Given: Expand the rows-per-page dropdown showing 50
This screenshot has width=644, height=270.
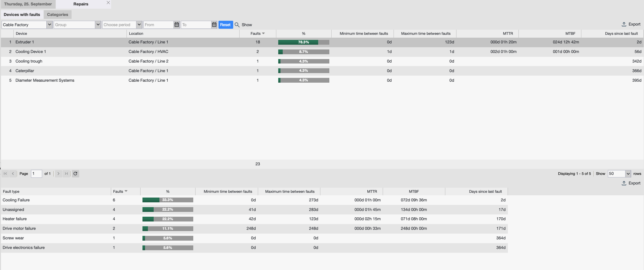Looking at the screenshot, I should pyautogui.click(x=628, y=174).
